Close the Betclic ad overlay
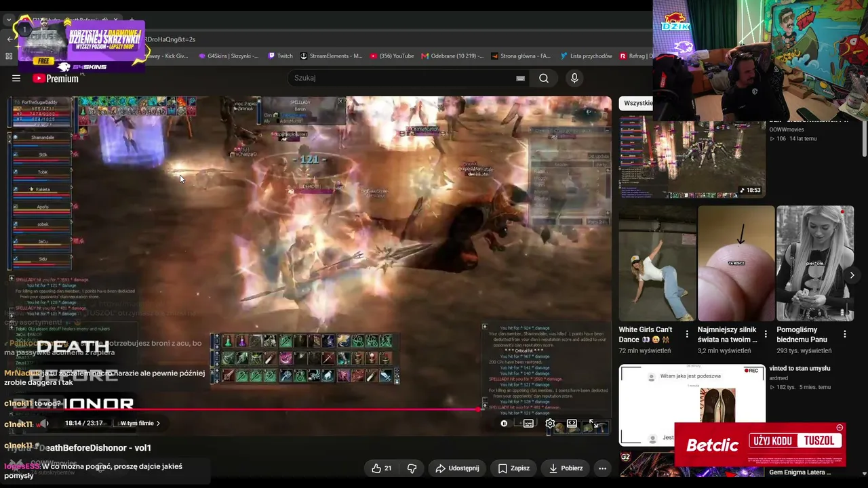Image resolution: width=868 pixels, height=488 pixels. 840,428
